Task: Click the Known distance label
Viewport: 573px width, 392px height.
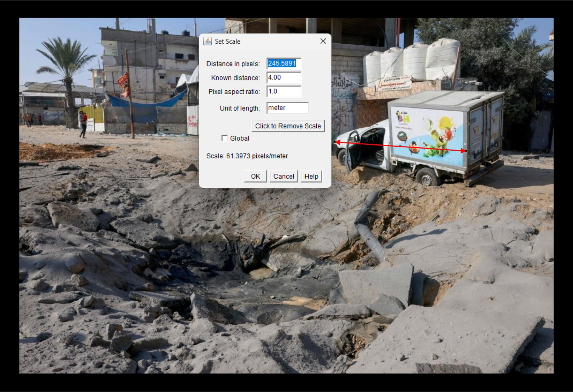Action: coord(235,78)
